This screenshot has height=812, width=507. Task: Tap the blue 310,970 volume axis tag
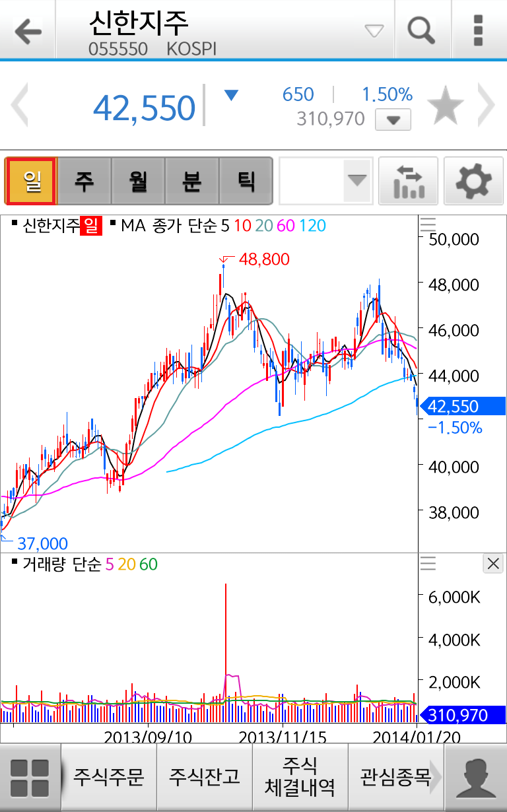[x=462, y=715]
